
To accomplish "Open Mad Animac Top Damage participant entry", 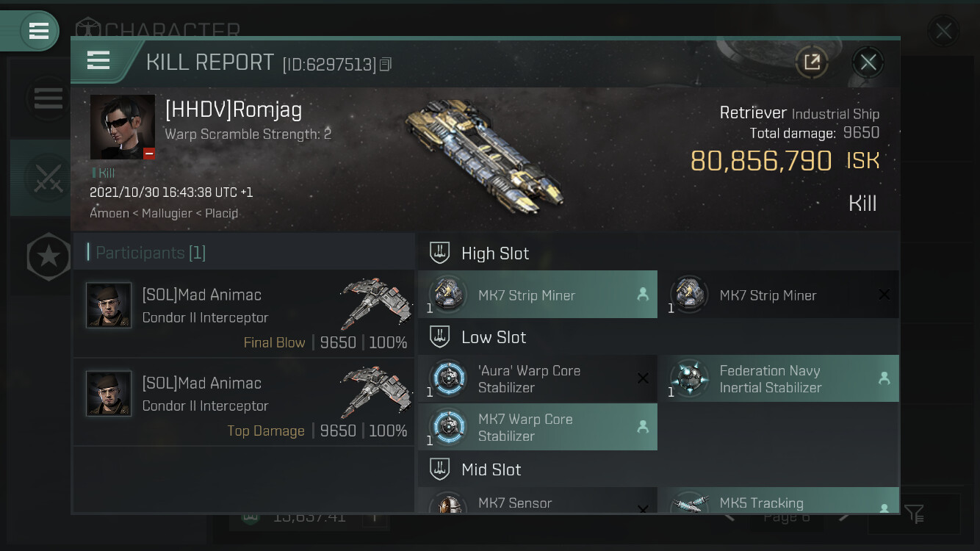I will pyautogui.click(x=244, y=402).
